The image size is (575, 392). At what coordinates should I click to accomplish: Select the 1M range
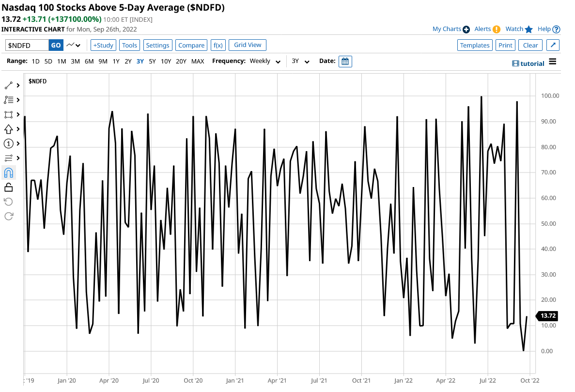click(62, 61)
